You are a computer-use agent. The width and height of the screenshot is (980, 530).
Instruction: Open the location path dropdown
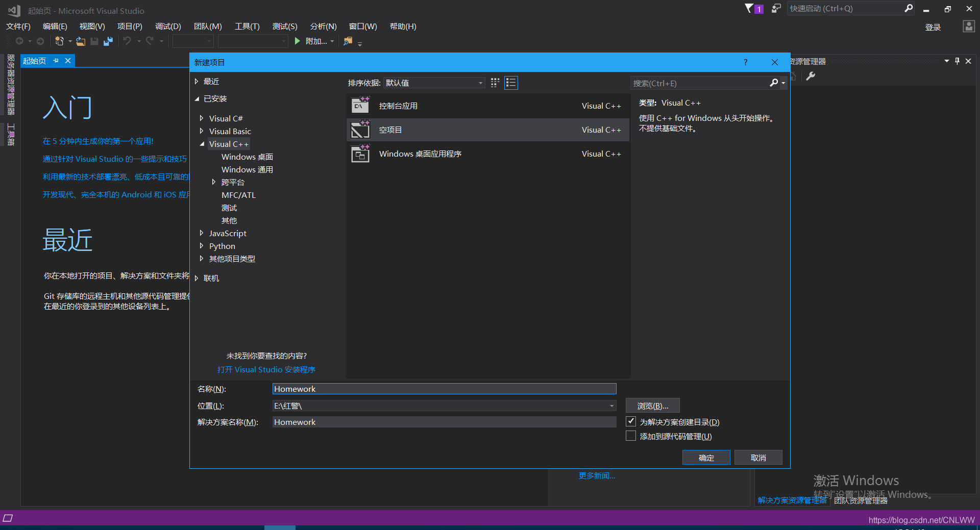pyautogui.click(x=611, y=406)
